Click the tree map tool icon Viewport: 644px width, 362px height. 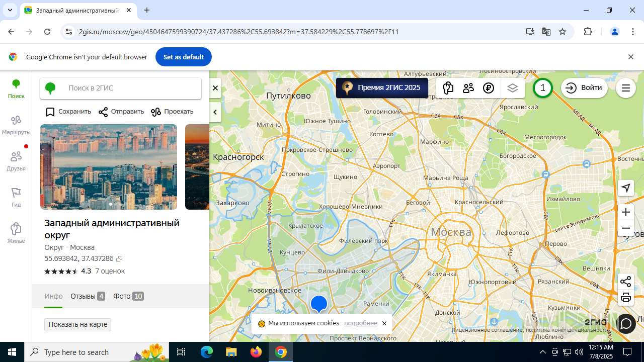tap(448, 88)
